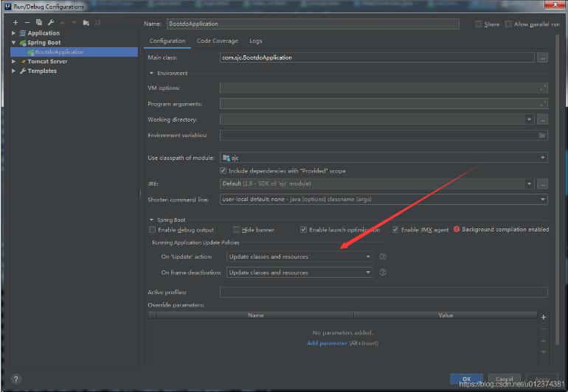Image resolution: width=568 pixels, height=392 pixels.
Task: Remove configuration with minus icon
Action: click(27, 23)
